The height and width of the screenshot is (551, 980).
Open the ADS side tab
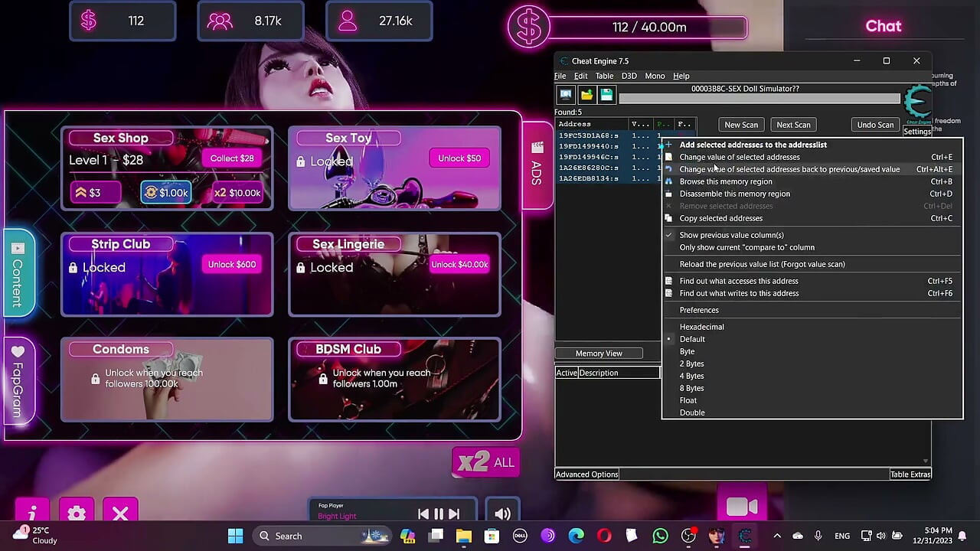click(537, 165)
